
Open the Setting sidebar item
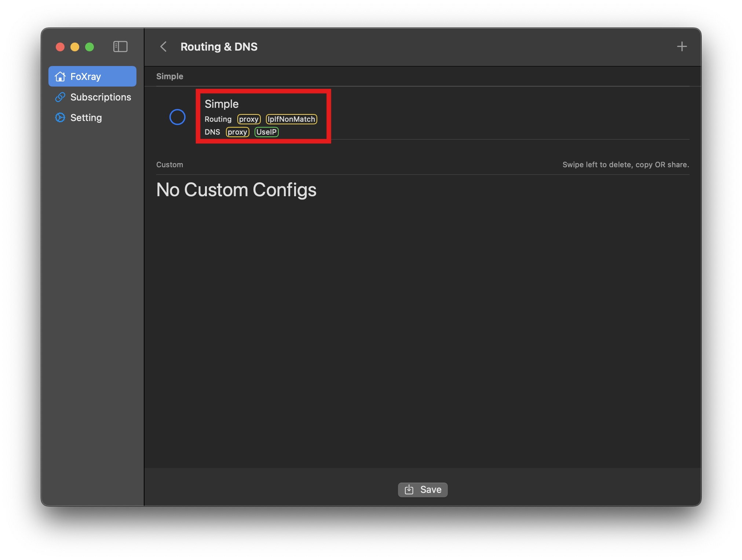[86, 118]
